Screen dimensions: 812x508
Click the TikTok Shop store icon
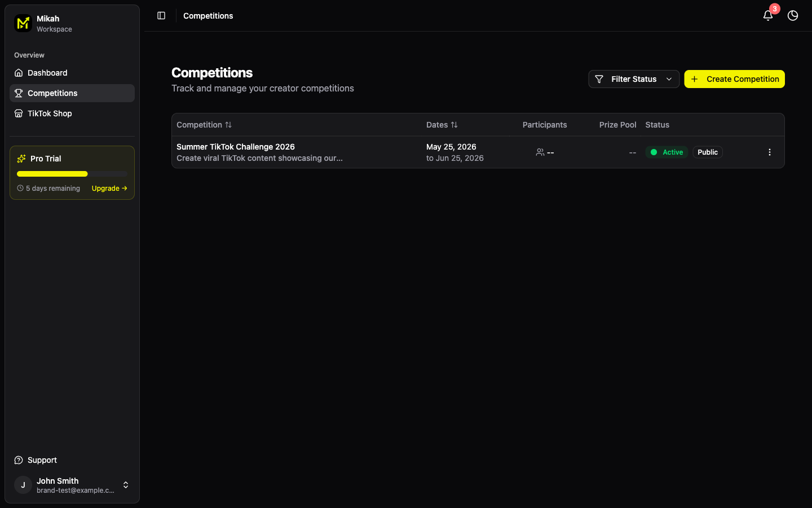click(x=19, y=113)
